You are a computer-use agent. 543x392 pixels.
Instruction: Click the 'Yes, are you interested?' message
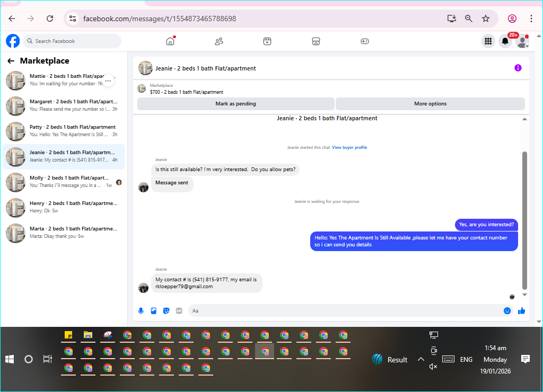point(486,225)
